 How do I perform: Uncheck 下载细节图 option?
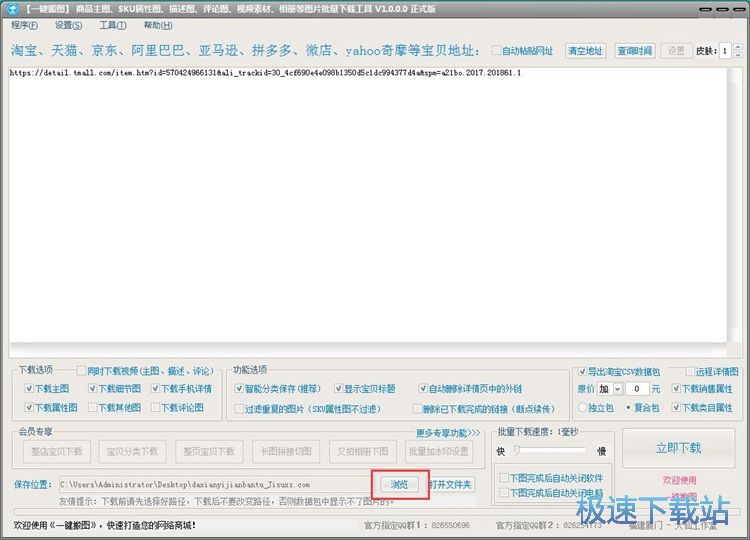[92, 389]
